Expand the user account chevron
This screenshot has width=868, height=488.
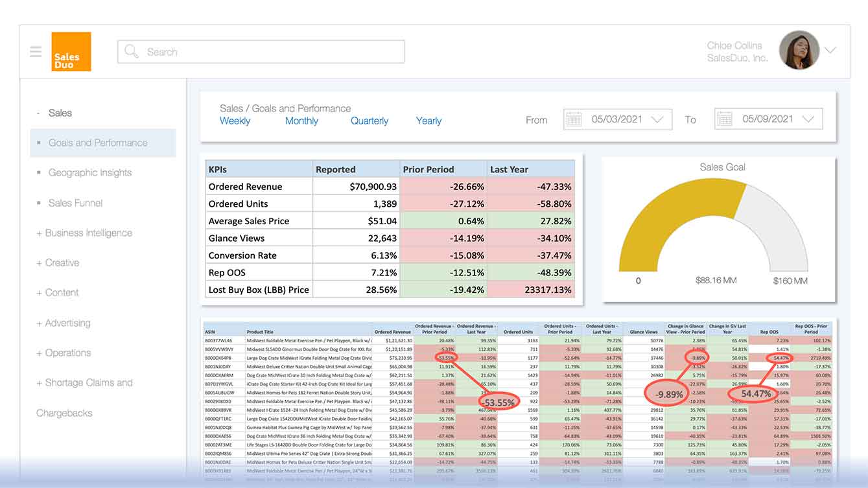click(x=830, y=51)
